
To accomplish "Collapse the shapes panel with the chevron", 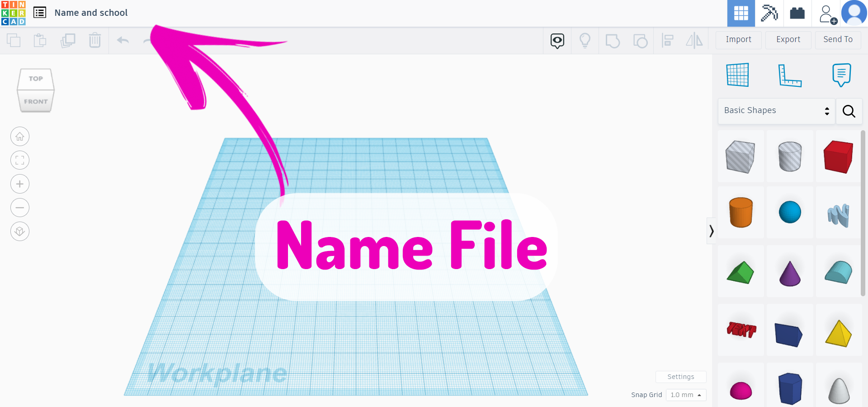I will point(711,231).
